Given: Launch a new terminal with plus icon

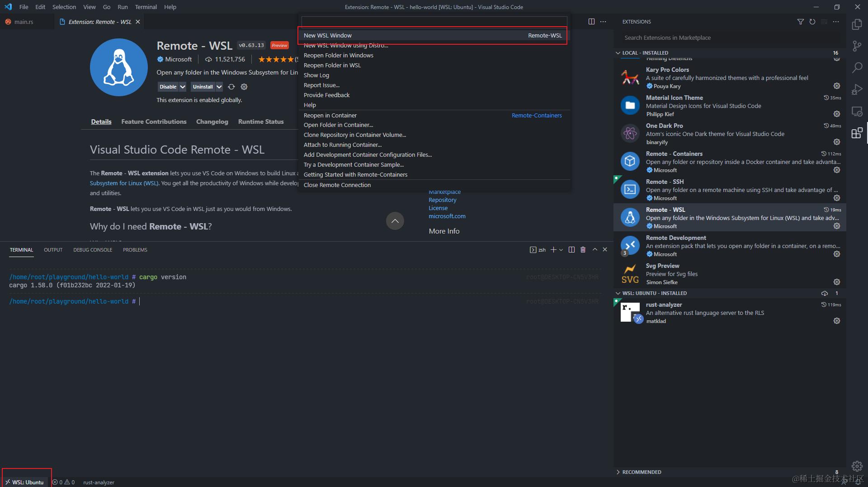Looking at the screenshot, I should pyautogui.click(x=553, y=249).
